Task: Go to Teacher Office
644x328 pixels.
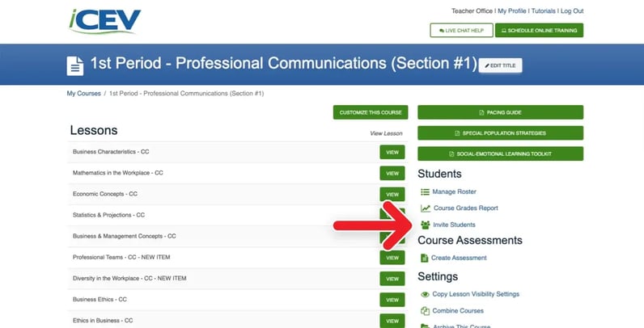Action: click(x=472, y=11)
